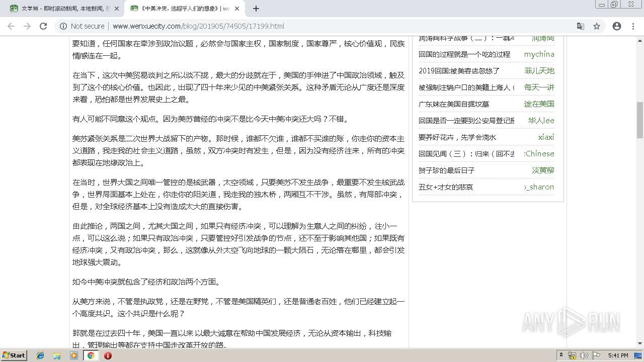Open the Action Center flag icon
The height and width of the screenshot is (362, 644).
(x=596, y=355)
